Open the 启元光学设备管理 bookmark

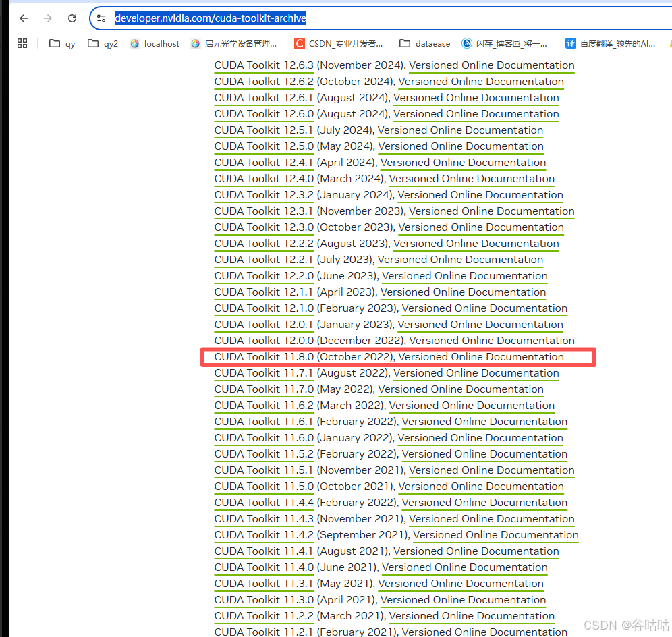[234, 43]
